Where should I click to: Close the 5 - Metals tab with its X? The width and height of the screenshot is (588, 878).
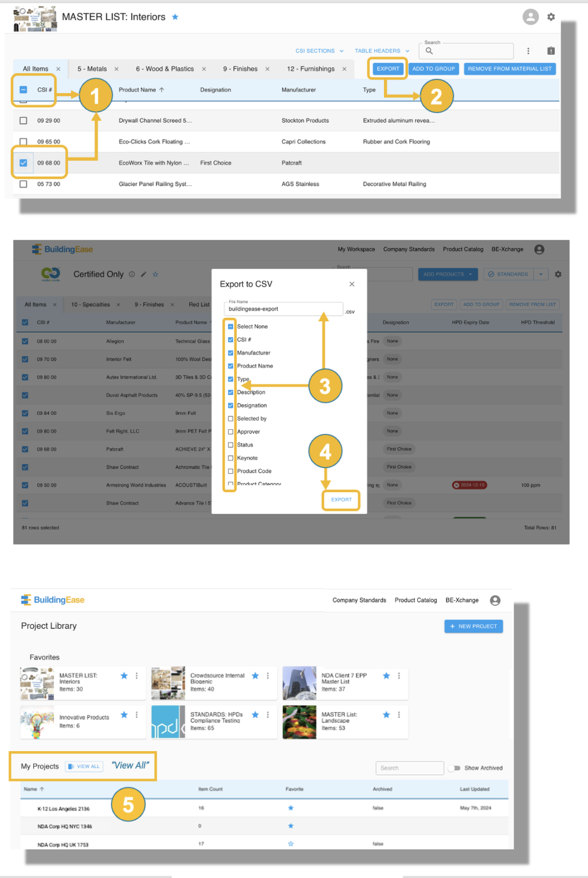[x=117, y=69]
